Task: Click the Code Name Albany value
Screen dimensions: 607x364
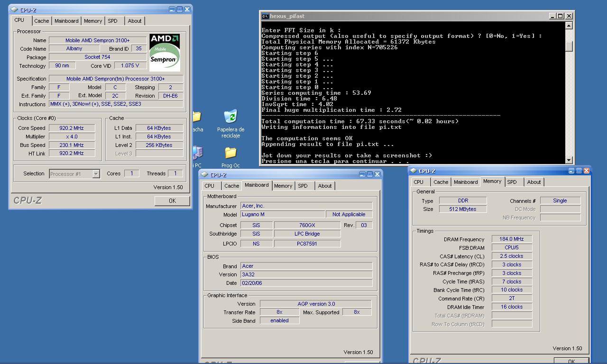Action: point(74,49)
